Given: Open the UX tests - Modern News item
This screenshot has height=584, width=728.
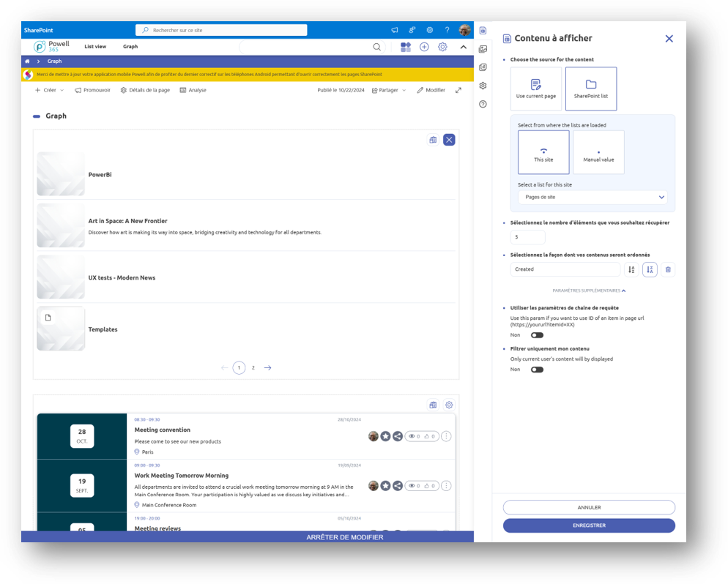Looking at the screenshot, I should coord(122,278).
